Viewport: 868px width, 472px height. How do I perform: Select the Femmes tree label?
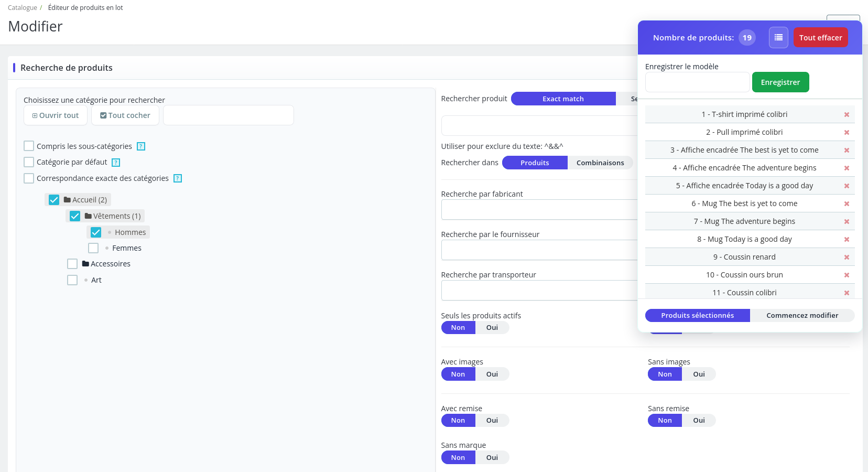click(127, 248)
